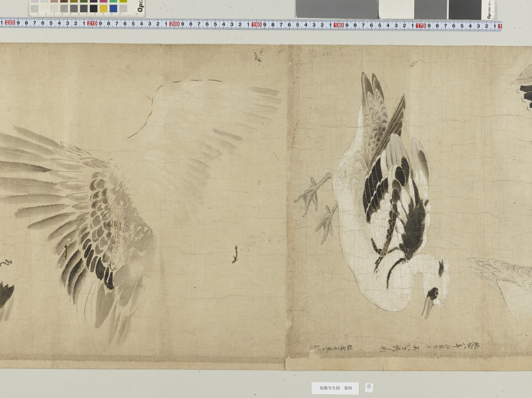Pick the blue patch on the color chart
Screen dimensions: 532x398
point(113,9)
